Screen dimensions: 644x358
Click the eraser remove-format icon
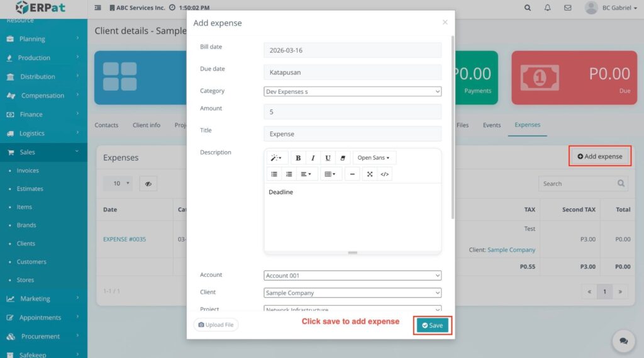click(x=343, y=158)
